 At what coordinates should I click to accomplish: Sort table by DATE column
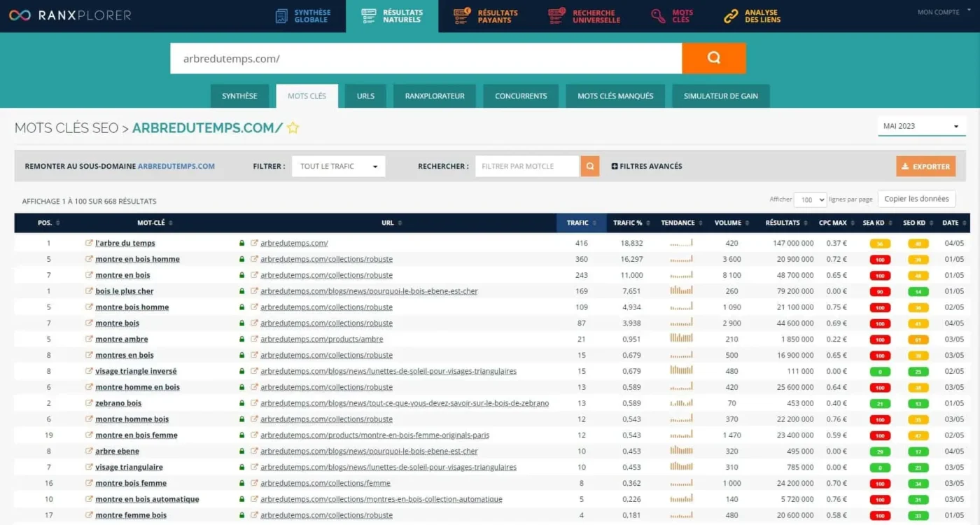953,223
